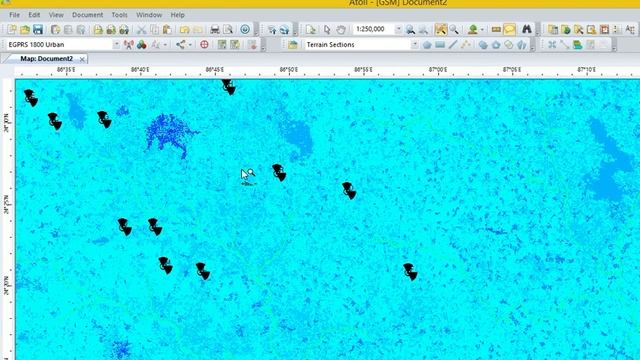Viewport: 640px width, 360px height.
Task: Create a new document with the New icon
Action: [12, 29]
